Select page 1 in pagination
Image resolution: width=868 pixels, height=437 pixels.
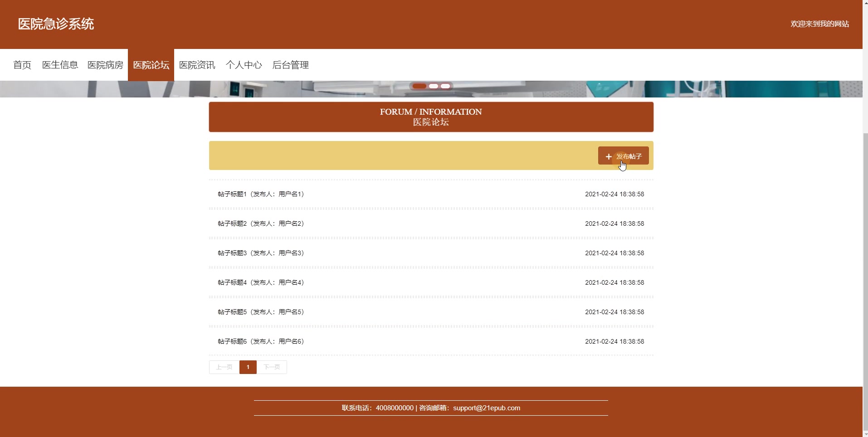pos(248,367)
